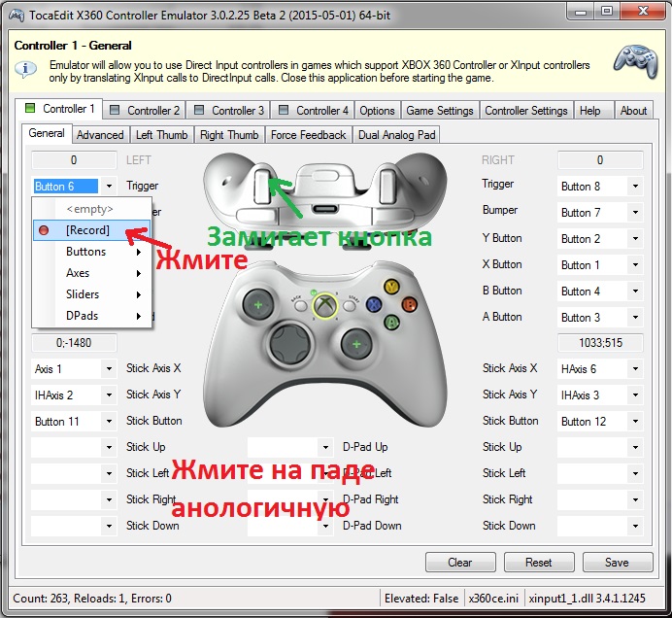Screen dimensions: 672x618
Task: Click the Save button
Action: click(x=618, y=563)
